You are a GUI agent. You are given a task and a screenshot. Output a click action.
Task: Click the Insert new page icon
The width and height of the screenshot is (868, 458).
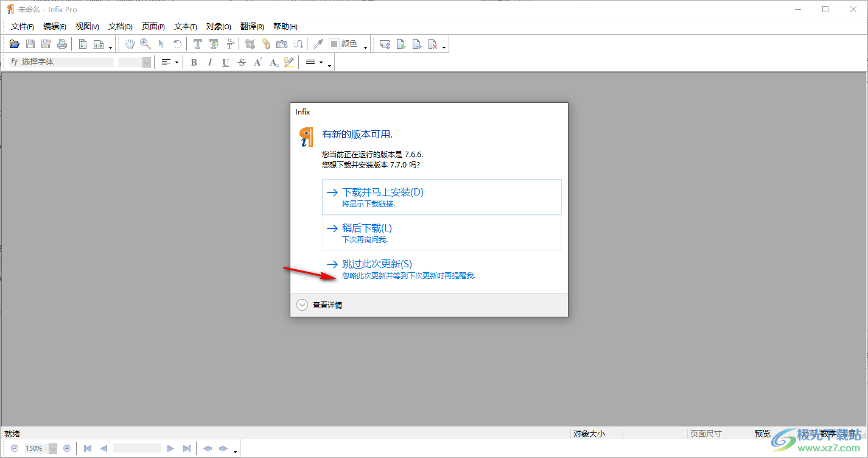coord(401,44)
